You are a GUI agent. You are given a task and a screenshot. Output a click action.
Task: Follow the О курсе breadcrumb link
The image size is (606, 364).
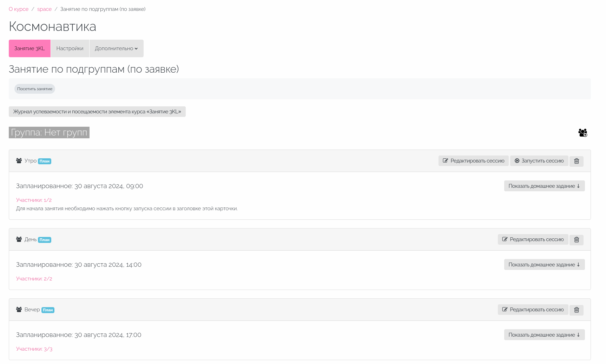pos(19,9)
